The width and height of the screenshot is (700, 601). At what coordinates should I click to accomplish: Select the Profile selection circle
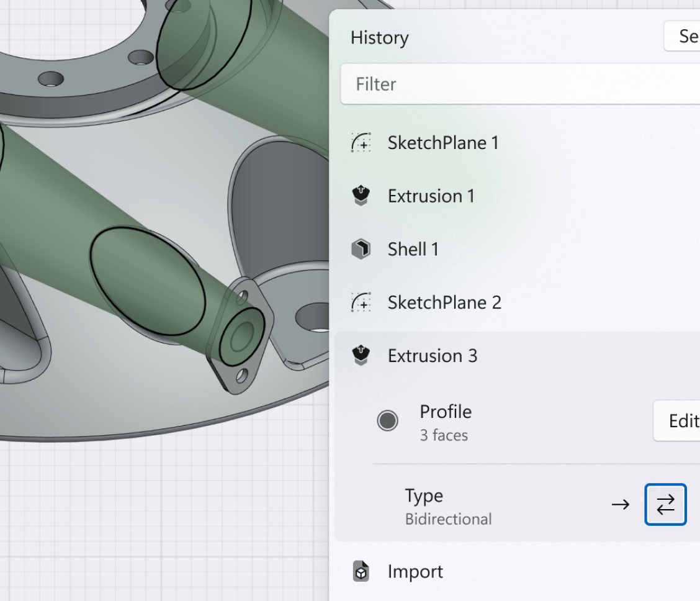(x=388, y=420)
